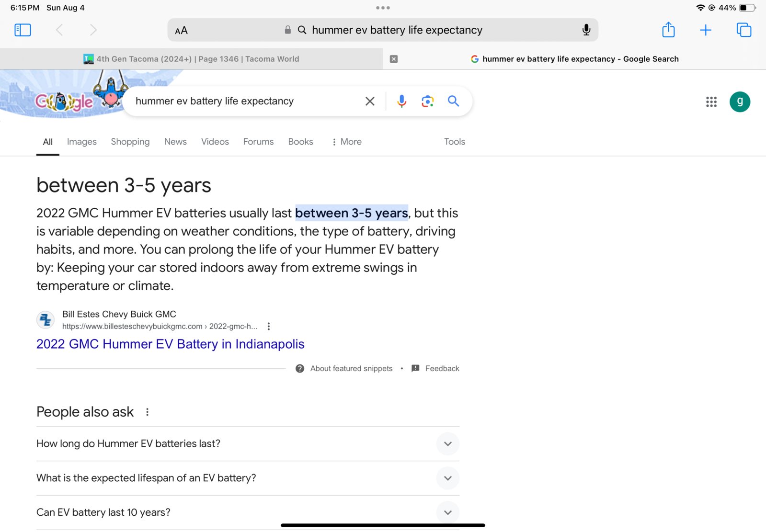Switch to the 4th Gen Tacoma tab
The image size is (766, 532).
coord(192,59)
